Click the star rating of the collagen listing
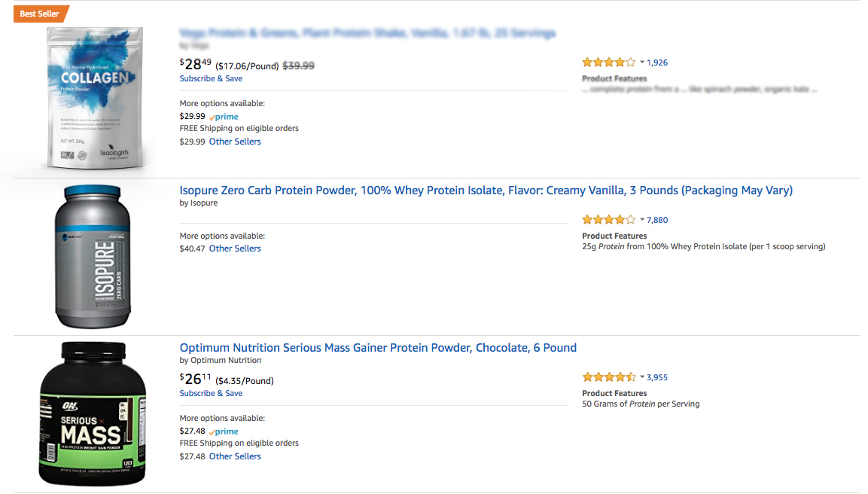Viewport: 868px width, 494px height. 608,63
